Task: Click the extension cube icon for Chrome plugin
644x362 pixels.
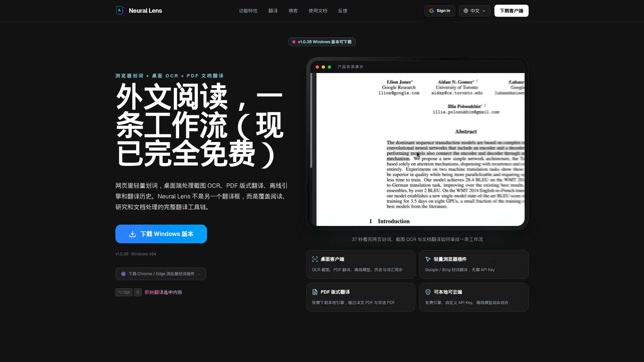Action: (123, 274)
